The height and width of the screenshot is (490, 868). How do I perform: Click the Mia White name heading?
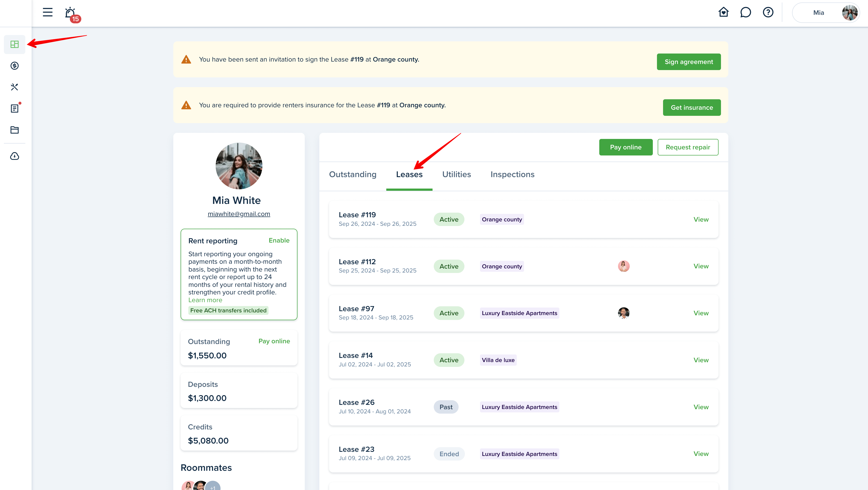pos(236,201)
